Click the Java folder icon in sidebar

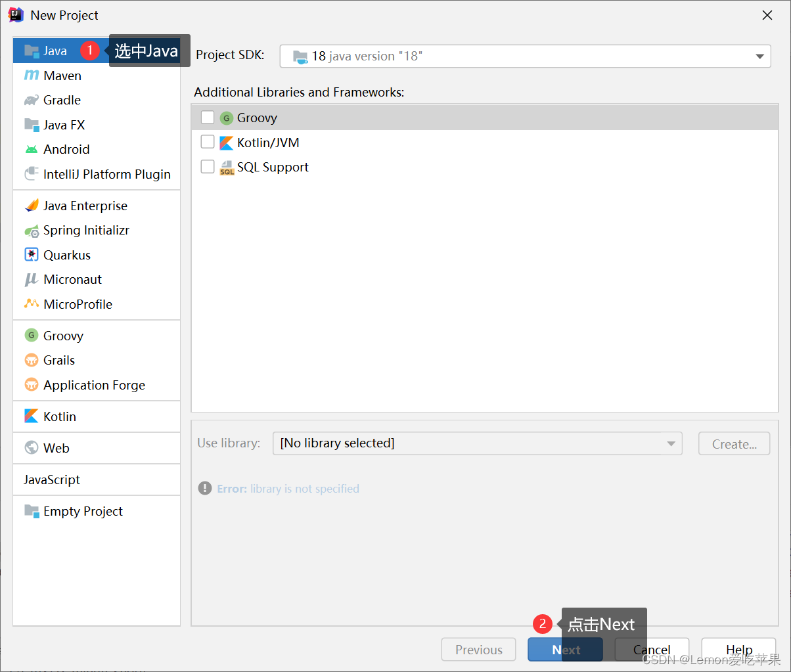pyautogui.click(x=32, y=51)
